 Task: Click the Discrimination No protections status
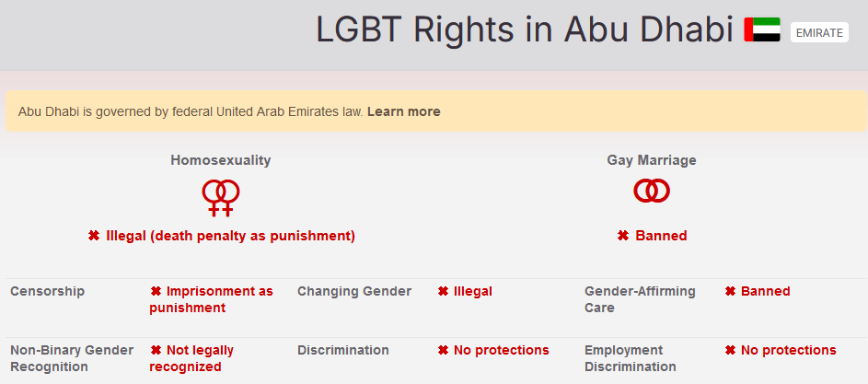point(493,350)
